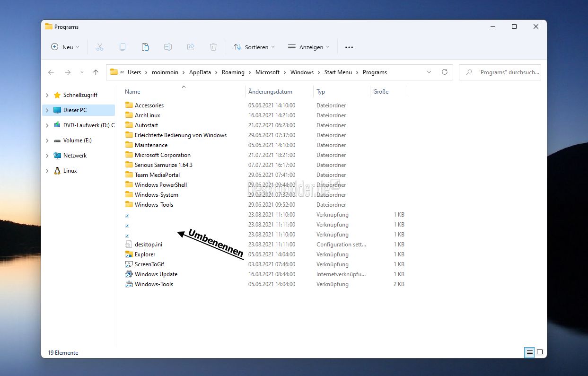
Task: Select Serious Samurize 1.64.3 folder
Action: click(x=164, y=165)
